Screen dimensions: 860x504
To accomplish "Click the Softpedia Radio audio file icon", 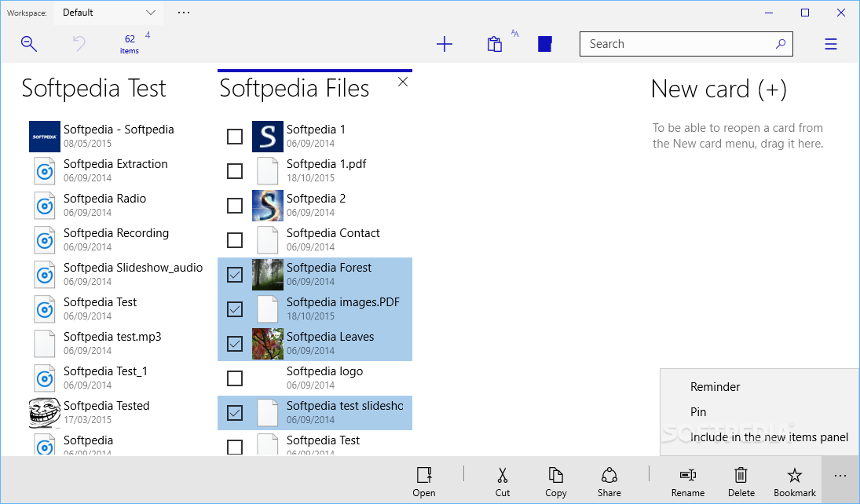I will tap(45, 205).
